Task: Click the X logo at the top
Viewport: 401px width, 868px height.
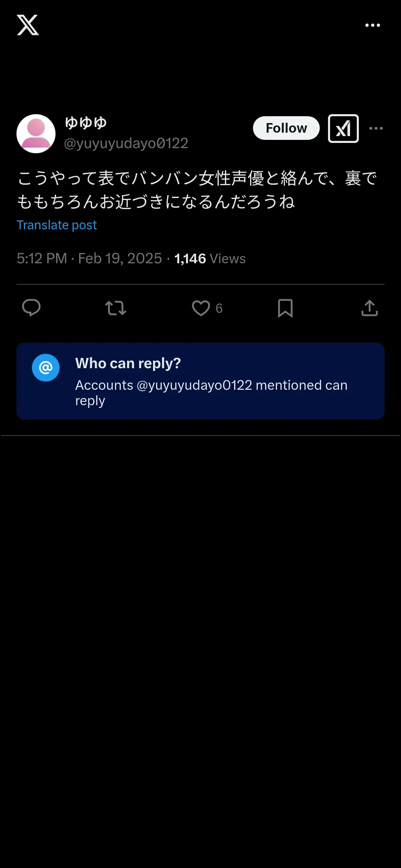Action: coord(28,25)
